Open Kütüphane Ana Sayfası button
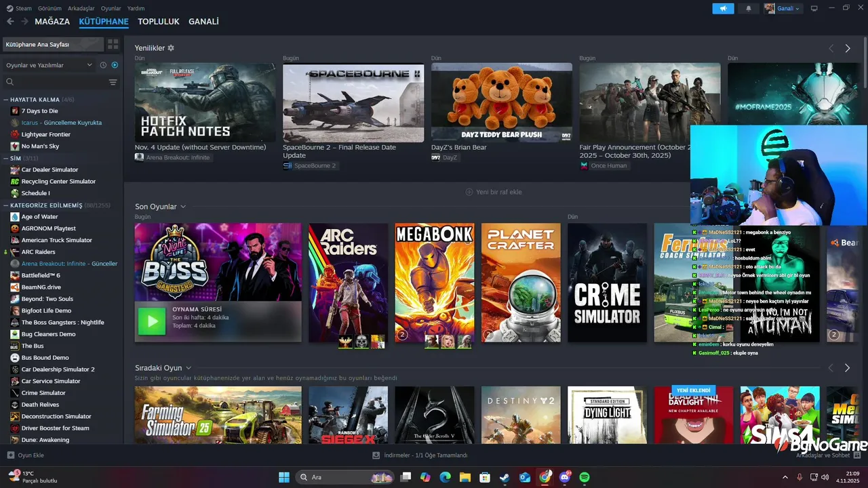The width and height of the screenshot is (868, 488). pyautogui.click(x=53, y=44)
